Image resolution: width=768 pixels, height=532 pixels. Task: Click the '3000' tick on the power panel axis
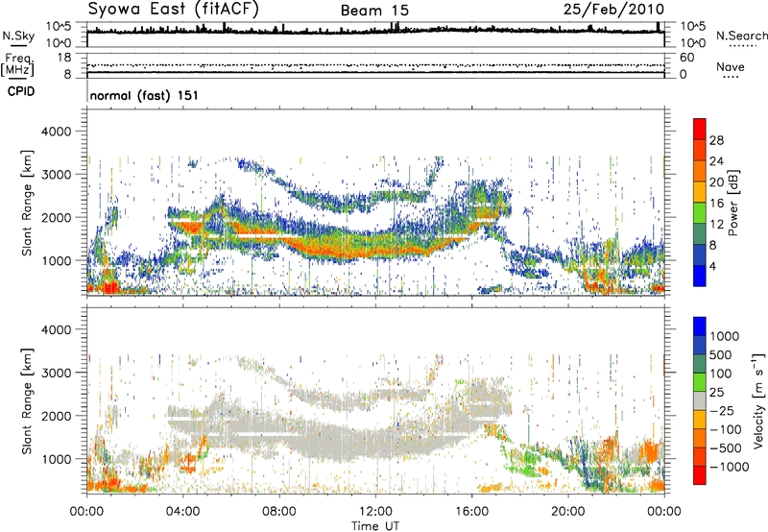point(56,175)
